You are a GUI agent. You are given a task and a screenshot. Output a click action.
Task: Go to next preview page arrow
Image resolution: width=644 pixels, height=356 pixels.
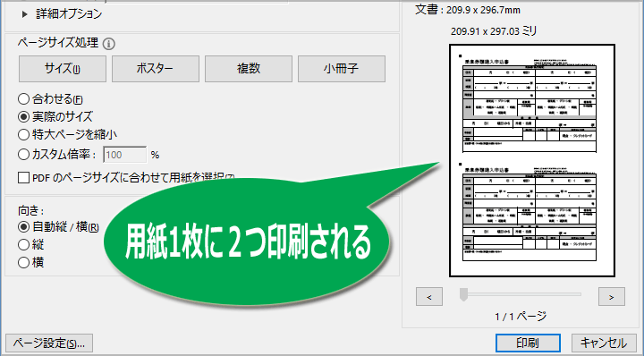[612, 296]
